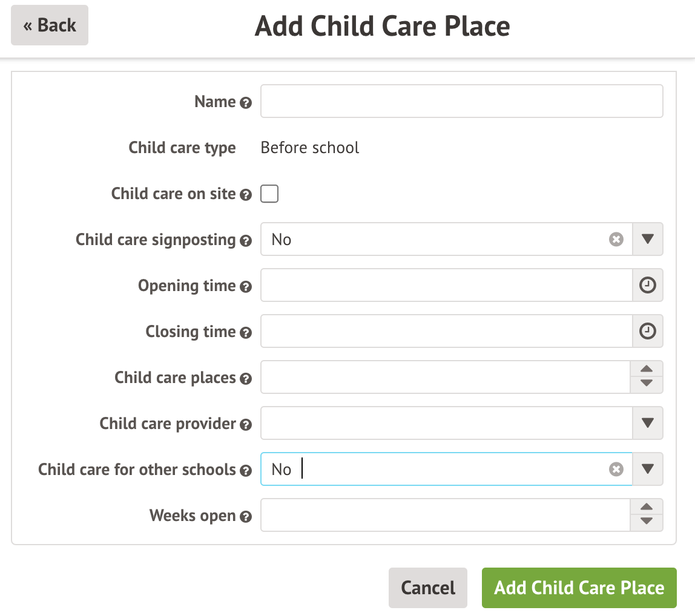Decrement Weeks open with down arrow
Viewport: 695px width, 616px height.
coord(647,521)
